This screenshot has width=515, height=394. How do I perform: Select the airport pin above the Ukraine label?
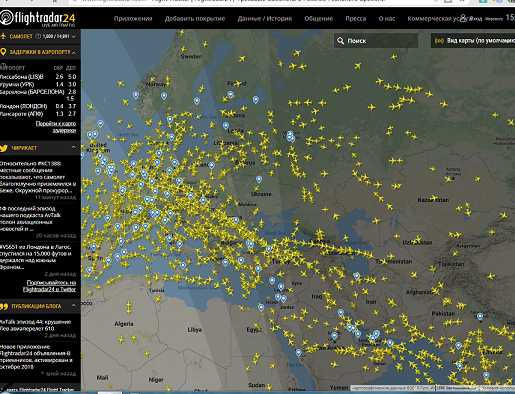[259, 180]
